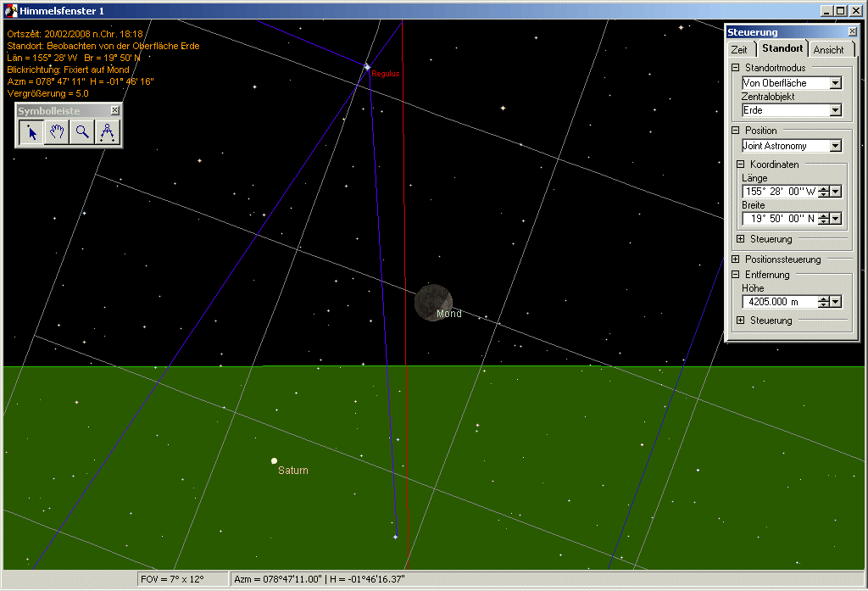Click the Länge stepper arrows

click(x=824, y=191)
